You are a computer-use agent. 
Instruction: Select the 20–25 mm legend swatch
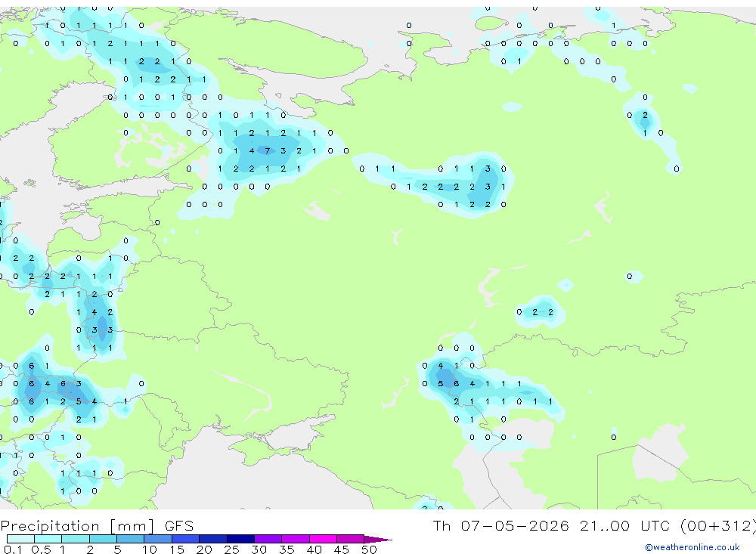tap(212, 539)
